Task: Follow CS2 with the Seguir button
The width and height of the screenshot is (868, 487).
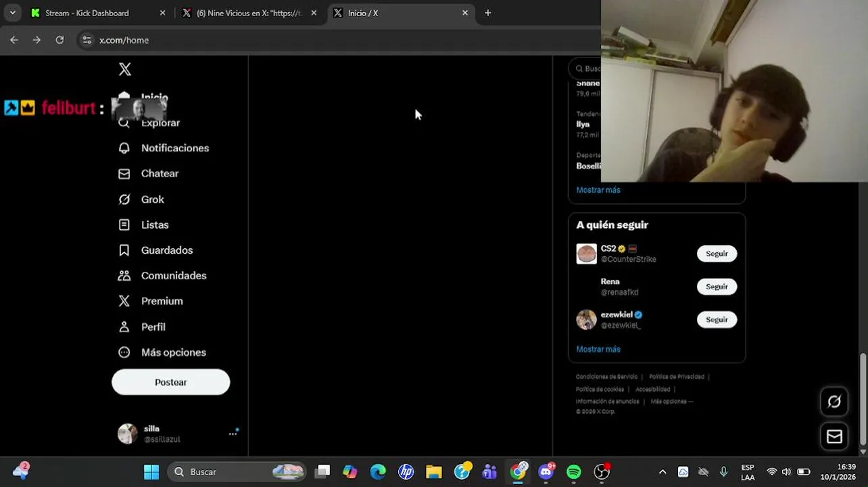Action: 717,254
